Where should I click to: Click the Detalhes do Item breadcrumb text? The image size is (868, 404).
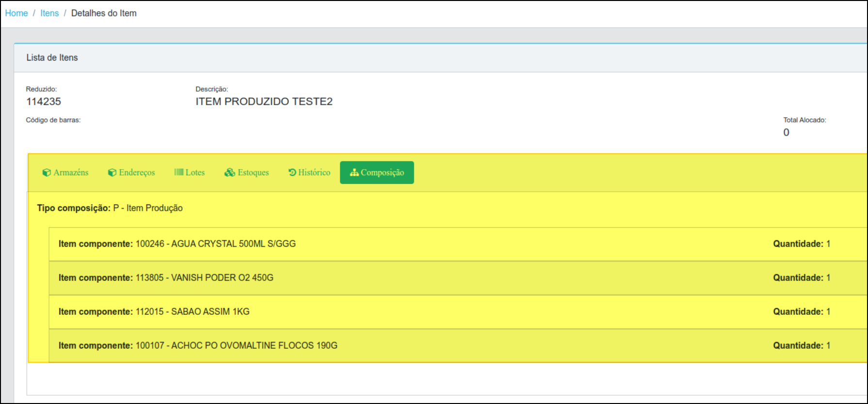click(x=104, y=13)
